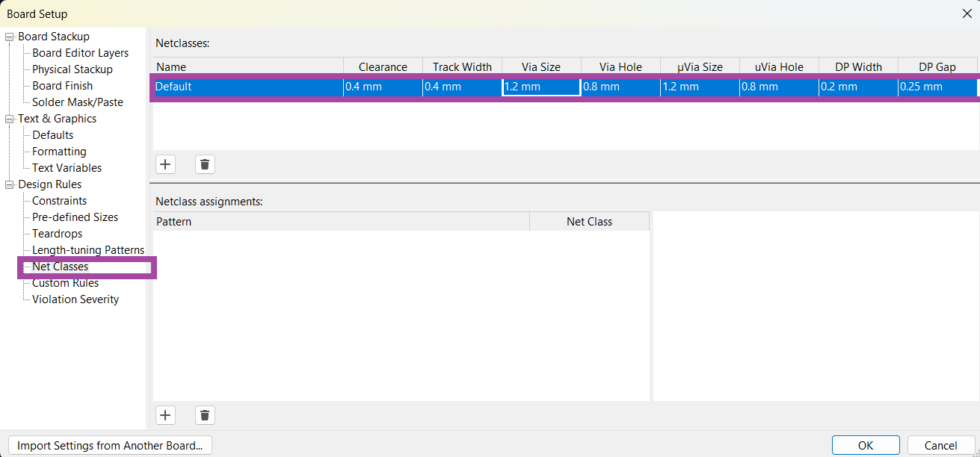Collapse the Design Rules tree node
This screenshot has width=980, height=457.
pos(10,184)
